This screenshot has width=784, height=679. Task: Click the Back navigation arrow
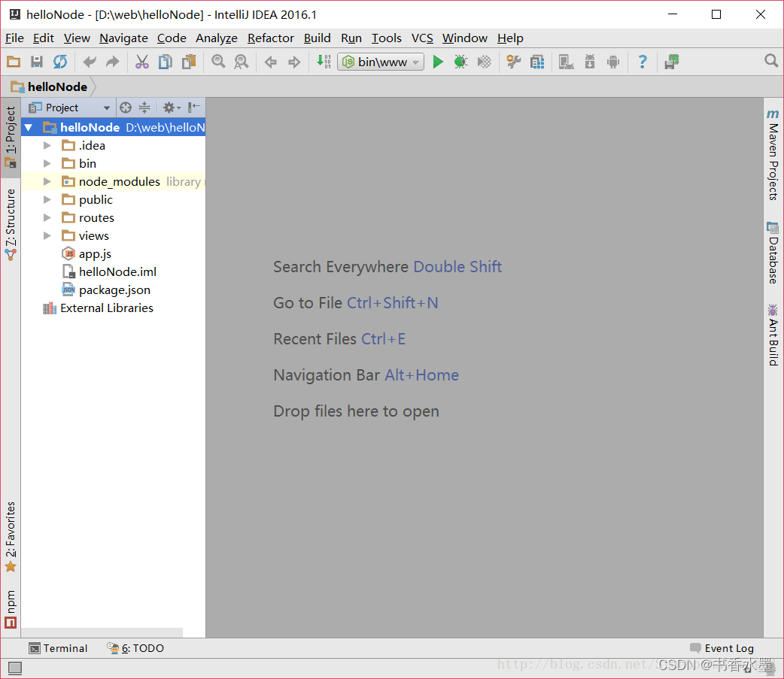point(271,62)
